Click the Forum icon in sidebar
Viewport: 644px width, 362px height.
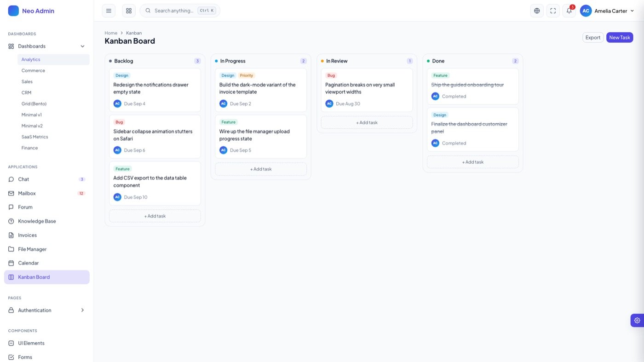coord(11,207)
